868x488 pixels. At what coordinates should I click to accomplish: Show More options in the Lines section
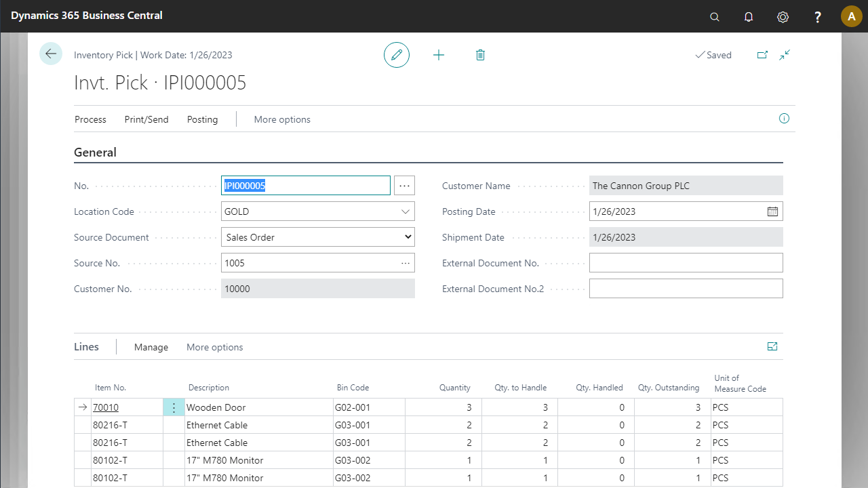214,347
